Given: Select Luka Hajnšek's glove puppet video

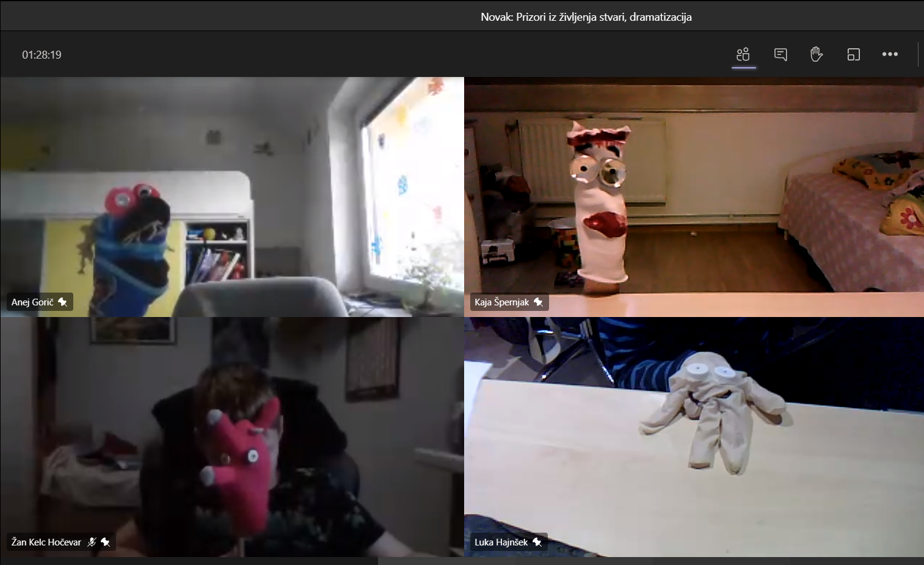Looking at the screenshot, I should (x=694, y=437).
